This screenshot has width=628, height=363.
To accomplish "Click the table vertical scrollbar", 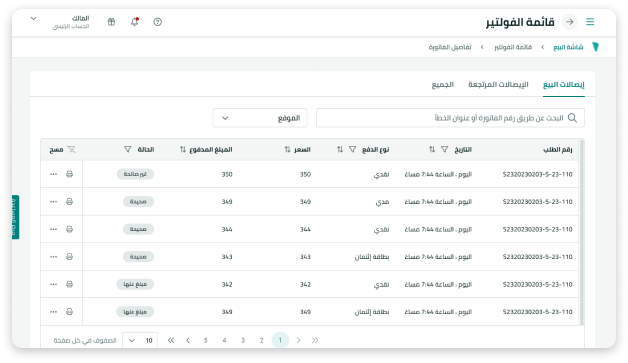I will point(582,232).
